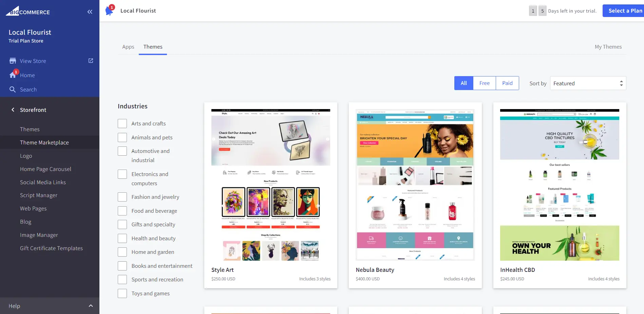Open the Themes tab
Image resolution: width=644 pixels, height=314 pixels.
point(153,47)
